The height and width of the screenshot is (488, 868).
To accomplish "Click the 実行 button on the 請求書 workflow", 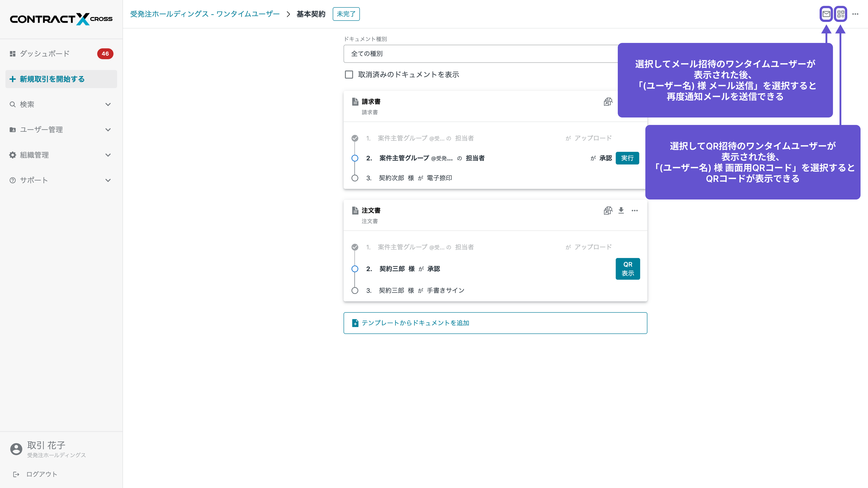I will tap(627, 158).
